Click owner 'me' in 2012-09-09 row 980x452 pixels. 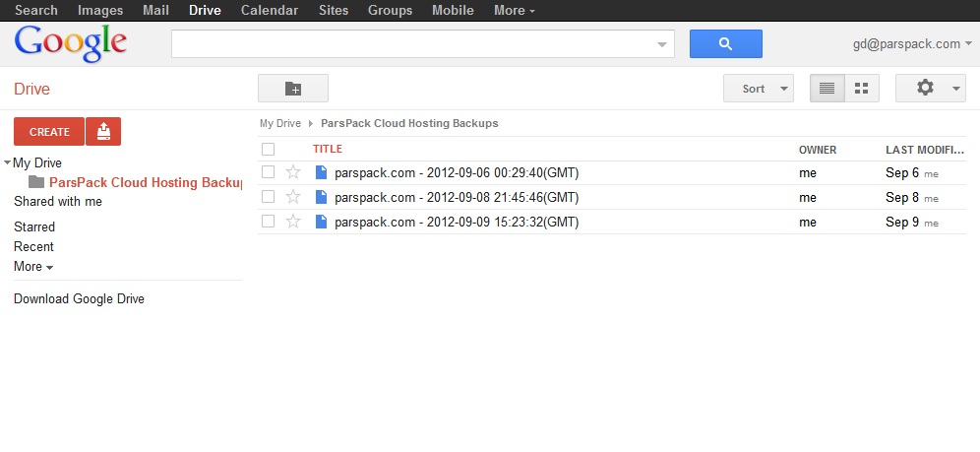coord(808,223)
